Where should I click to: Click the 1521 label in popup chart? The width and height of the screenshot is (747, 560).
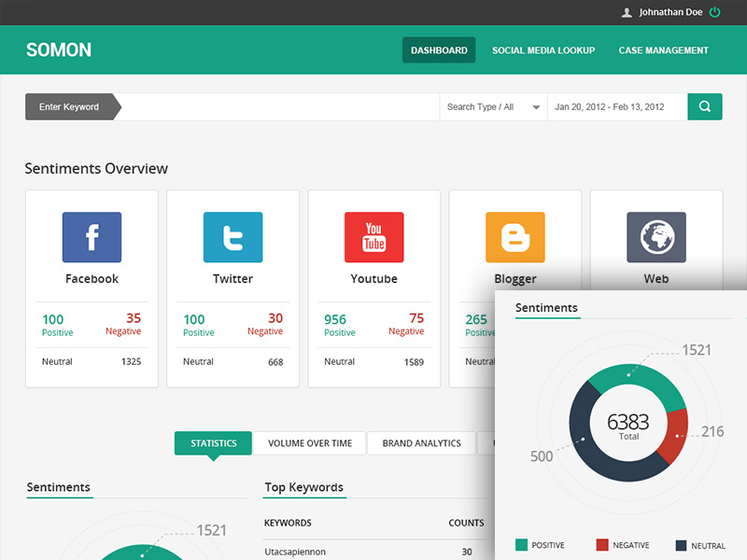coord(697,350)
